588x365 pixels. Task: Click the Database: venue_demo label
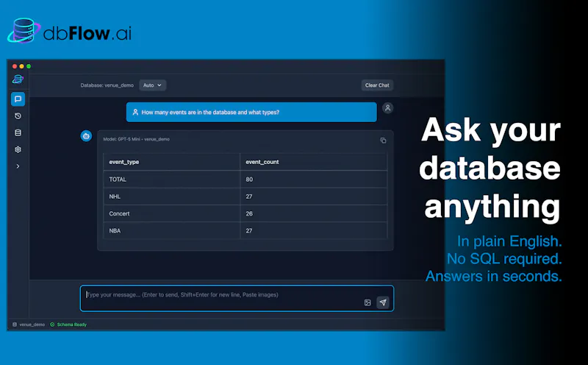coord(107,85)
